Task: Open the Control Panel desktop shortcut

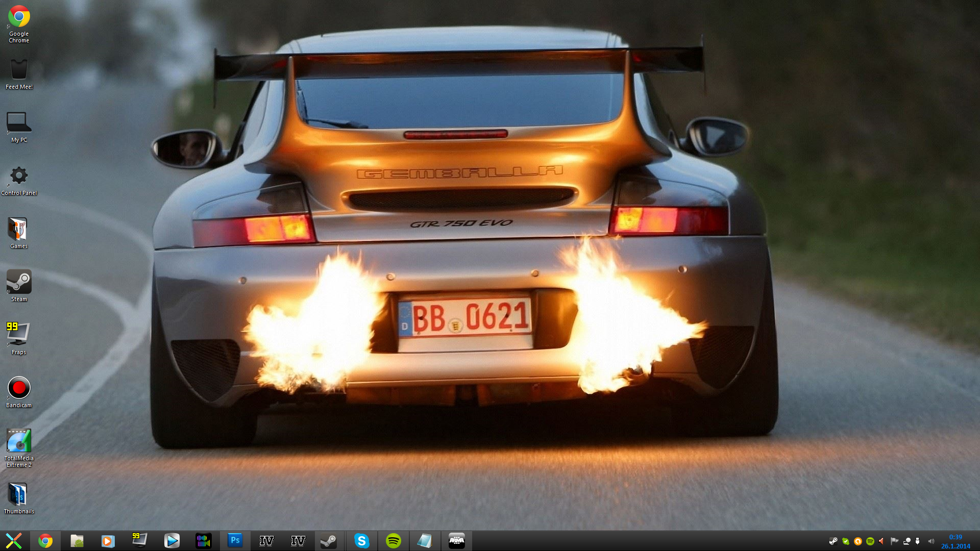Action: [x=19, y=180]
